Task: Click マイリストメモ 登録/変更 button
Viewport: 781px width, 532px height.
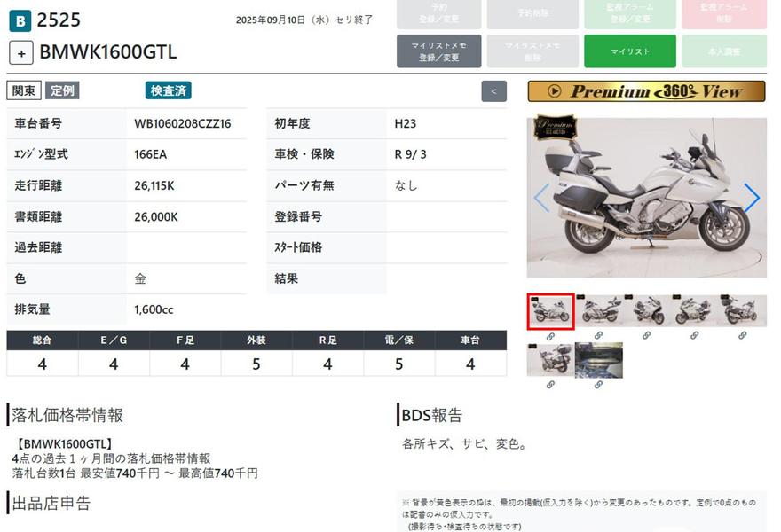Action: (438, 51)
